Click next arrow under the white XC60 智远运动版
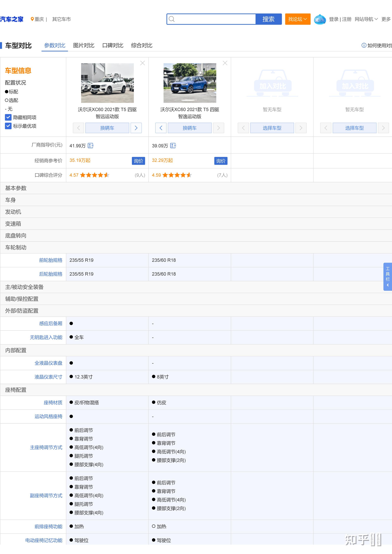 click(x=136, y=128)
